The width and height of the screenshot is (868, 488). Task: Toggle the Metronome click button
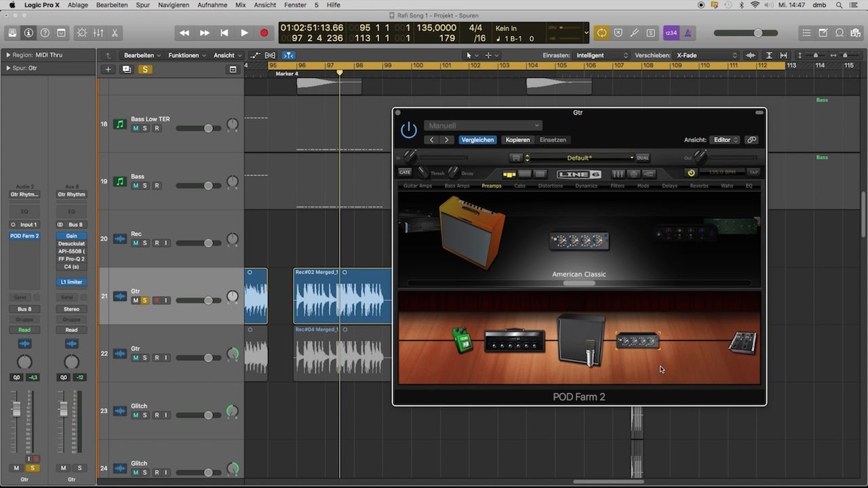688,33
